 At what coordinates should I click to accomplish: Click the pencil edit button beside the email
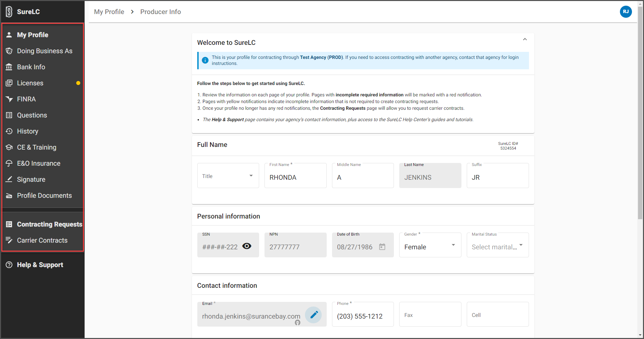(314, 315)
